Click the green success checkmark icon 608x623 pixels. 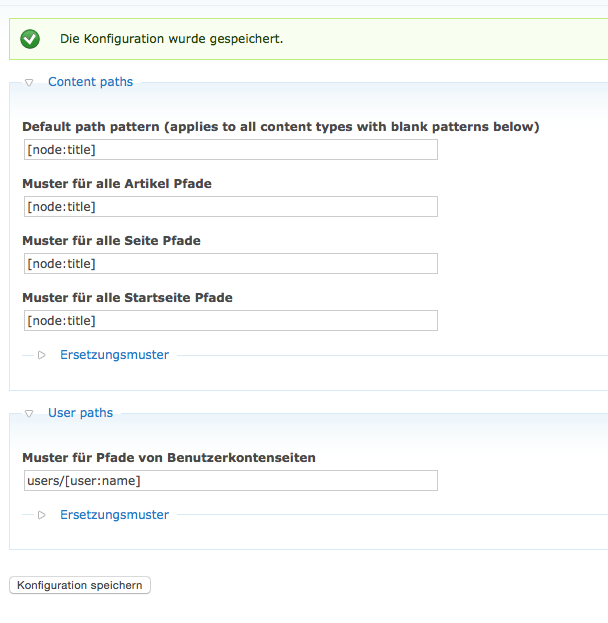tap(30, 39)
